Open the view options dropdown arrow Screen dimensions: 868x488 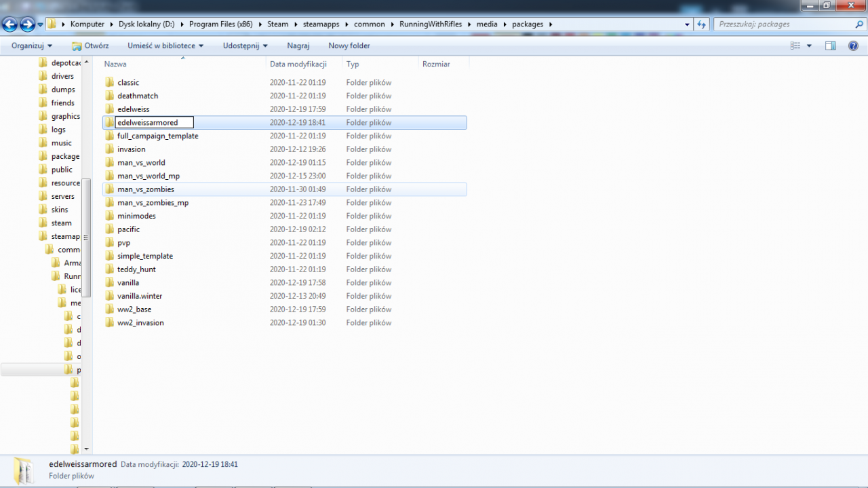pos(809,46)
